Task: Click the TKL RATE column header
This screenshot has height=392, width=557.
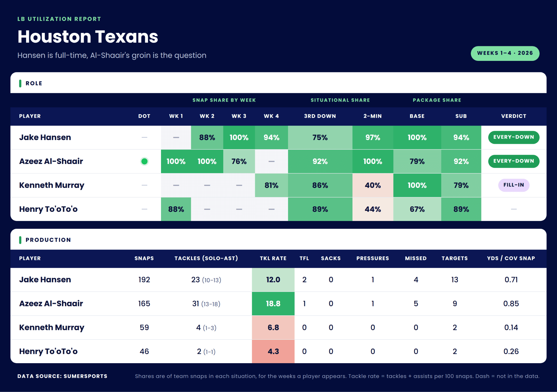Action: pyautogui.click(x=273, y=258)
